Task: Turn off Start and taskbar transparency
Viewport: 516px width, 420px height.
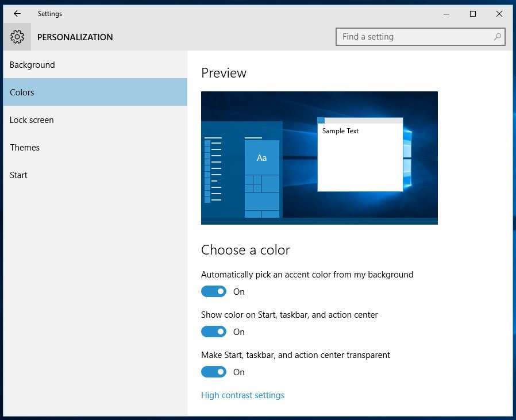Action: 214,372
